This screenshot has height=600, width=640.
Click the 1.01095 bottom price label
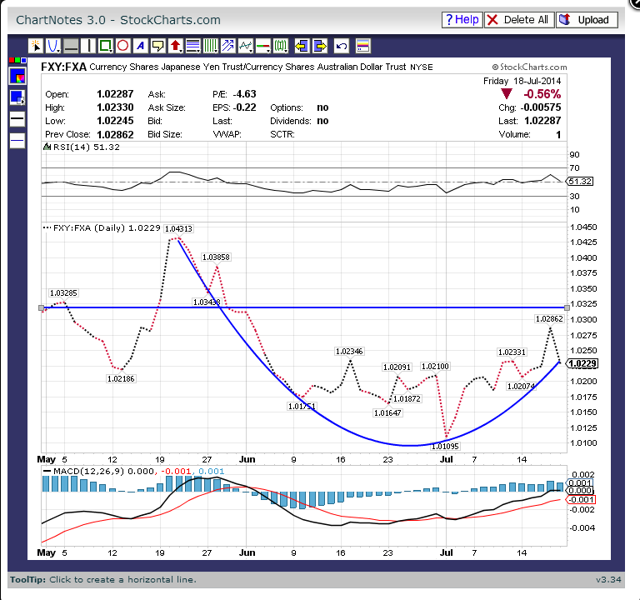coord(445,446)
